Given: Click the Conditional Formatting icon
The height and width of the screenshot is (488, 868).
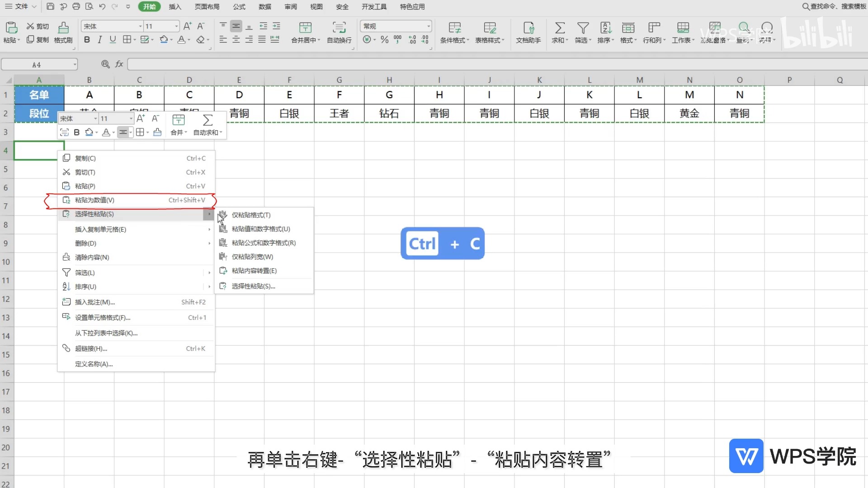Looking at the screenshot, I should point(454,28).
